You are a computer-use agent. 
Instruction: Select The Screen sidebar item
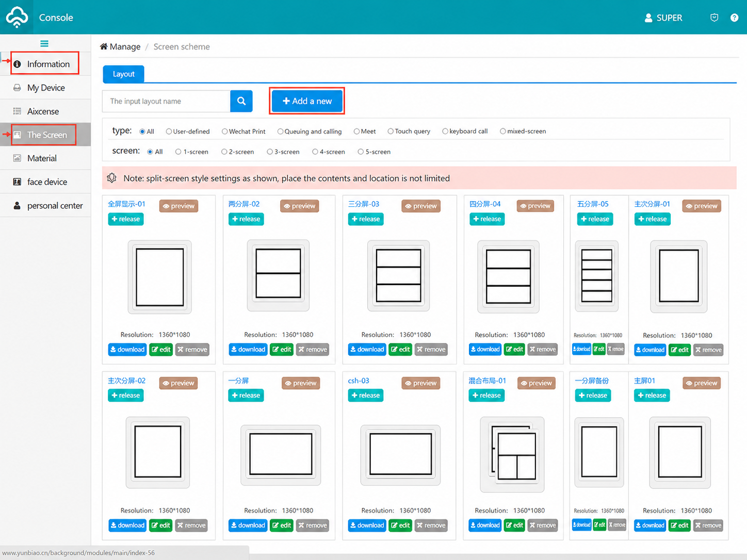point(45,135)
